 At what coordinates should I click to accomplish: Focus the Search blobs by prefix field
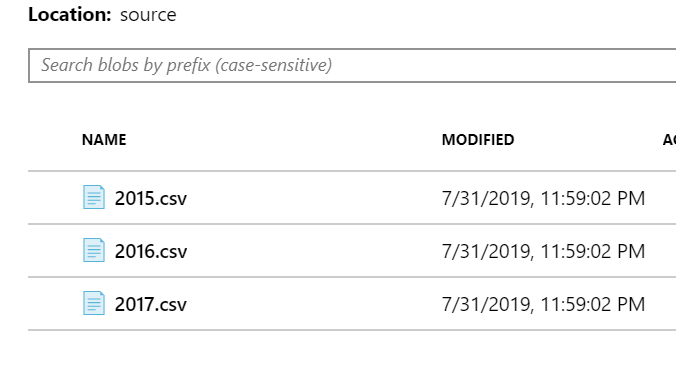point(352,66)
